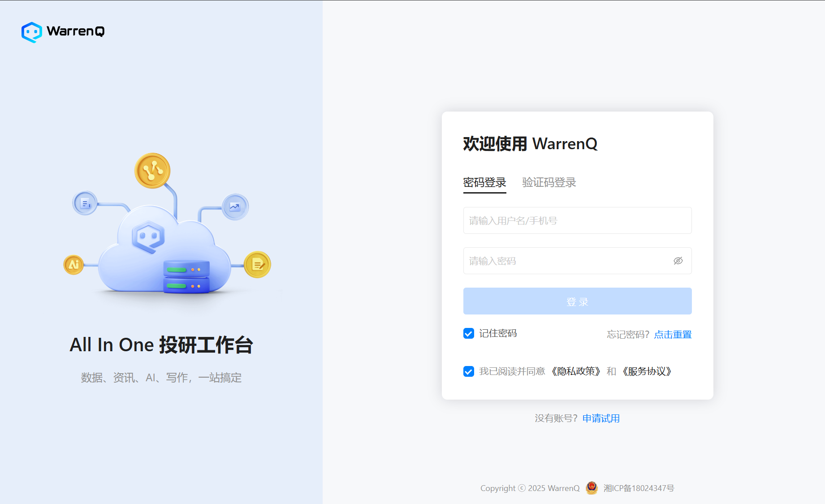Click the blue document list bubble icon
Screen dimensions: 825x504
point(85,203)
